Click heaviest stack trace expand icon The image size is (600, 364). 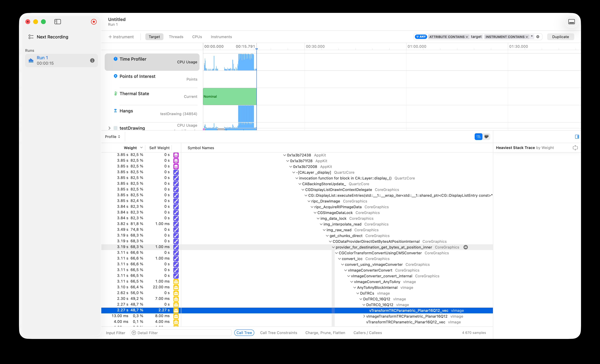click(x=575, y=148)
